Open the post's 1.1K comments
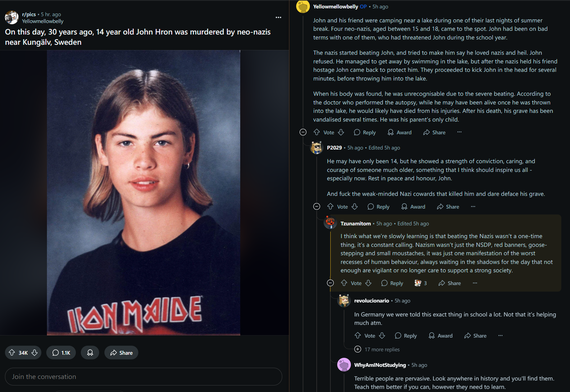The height and width of the screenshot is (392, 570). point(61,353)
